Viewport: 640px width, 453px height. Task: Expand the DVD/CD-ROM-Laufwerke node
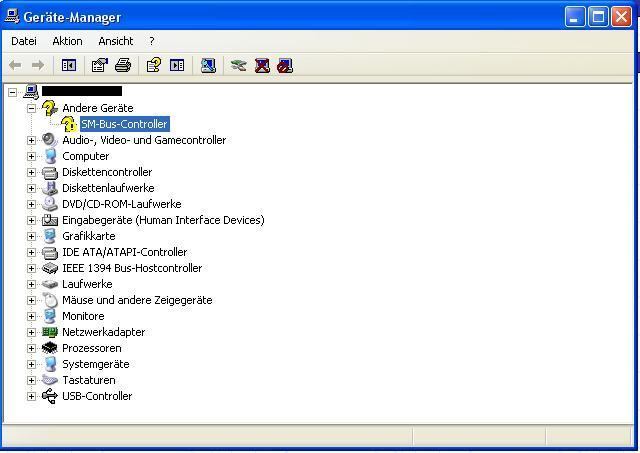(31, 204)
